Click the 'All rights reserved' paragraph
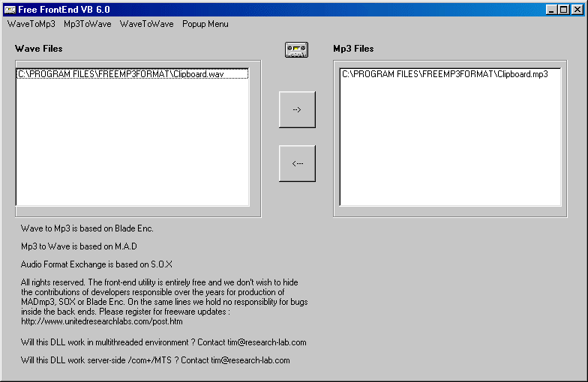Viewport: 588px width, 382px height. click(164, 302)
